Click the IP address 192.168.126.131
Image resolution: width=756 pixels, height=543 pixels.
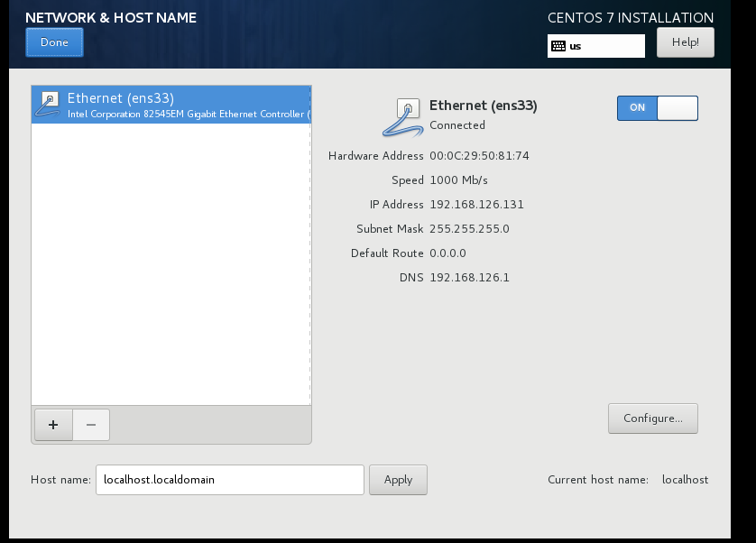(477, 205)
